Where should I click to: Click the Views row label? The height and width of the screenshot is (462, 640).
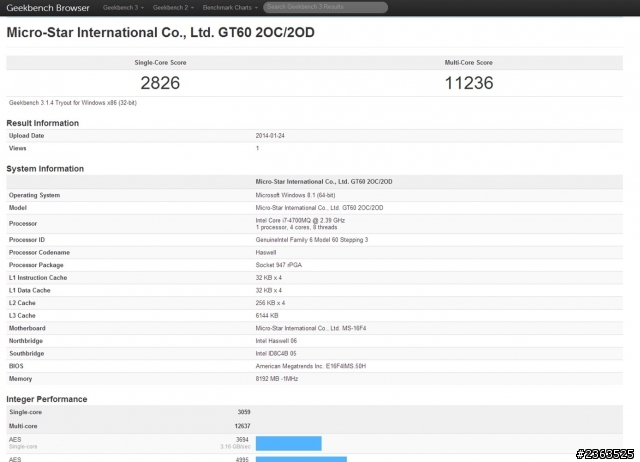18,148
